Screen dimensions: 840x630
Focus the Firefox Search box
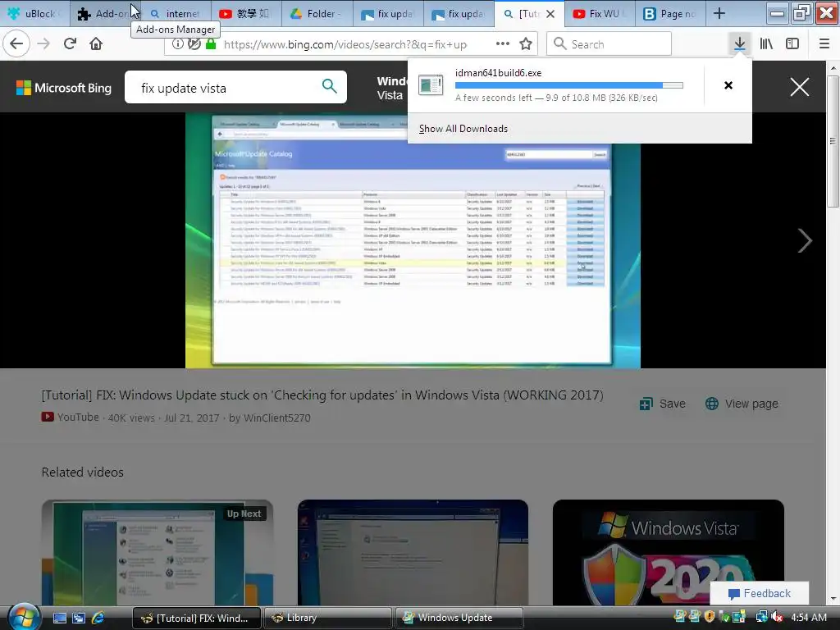[609, 44]
